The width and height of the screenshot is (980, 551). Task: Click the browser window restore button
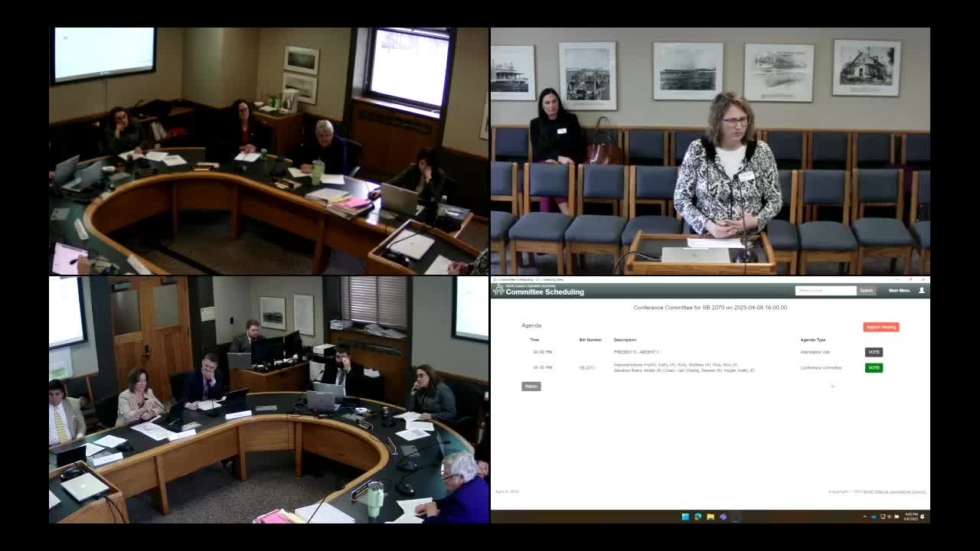point(910,279)
